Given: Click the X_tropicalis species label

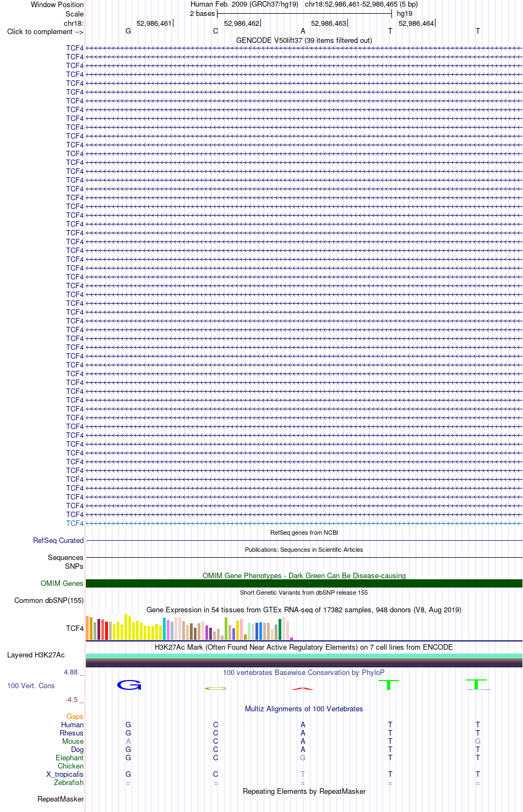Looking at the screenshot, I should 65,774.
